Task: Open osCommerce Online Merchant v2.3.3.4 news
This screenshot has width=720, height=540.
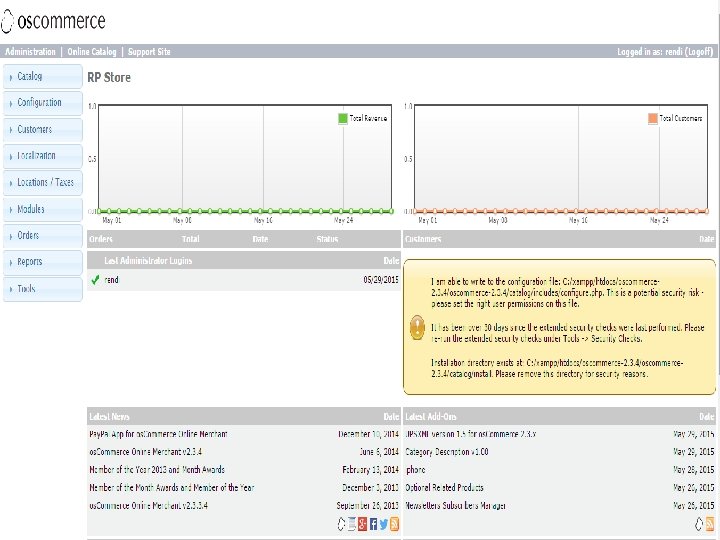Action: tap(148, 506)
